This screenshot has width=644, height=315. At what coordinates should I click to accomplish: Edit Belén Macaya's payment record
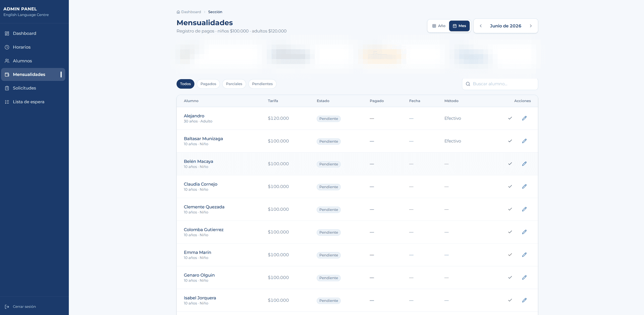[x=524, y=164]
